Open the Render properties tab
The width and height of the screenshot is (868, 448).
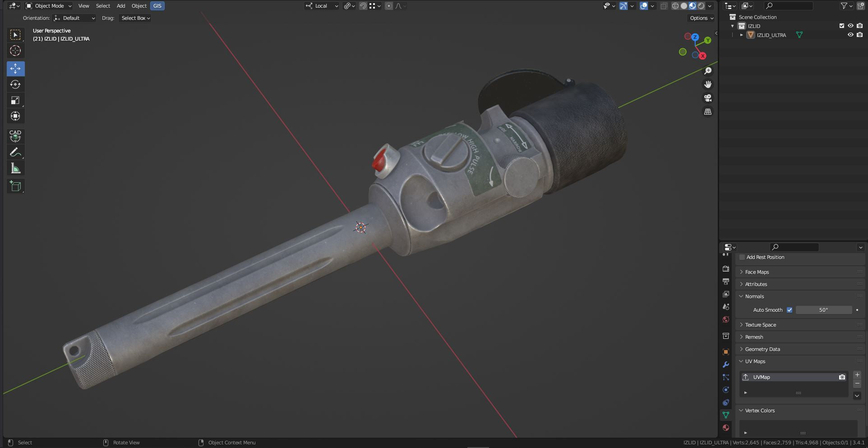726,268
